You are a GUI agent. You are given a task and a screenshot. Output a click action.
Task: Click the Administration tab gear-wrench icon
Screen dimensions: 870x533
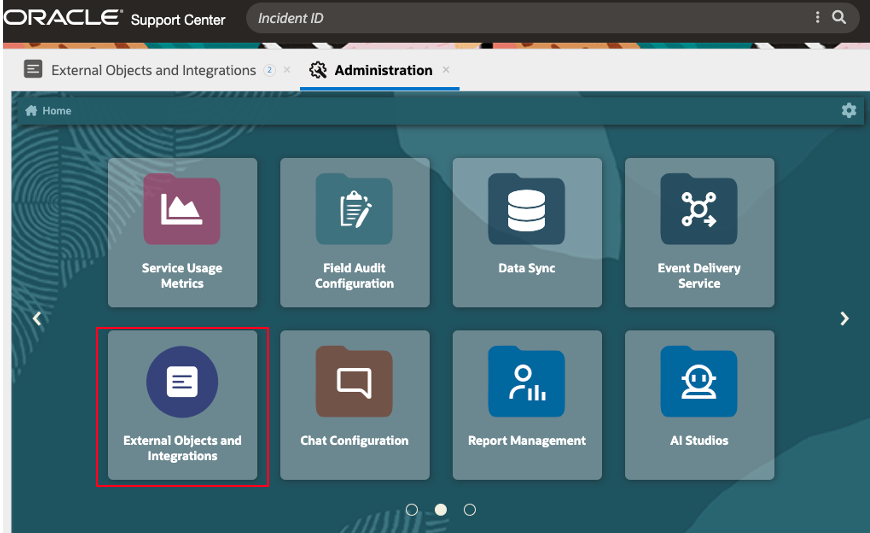point(318,70)
